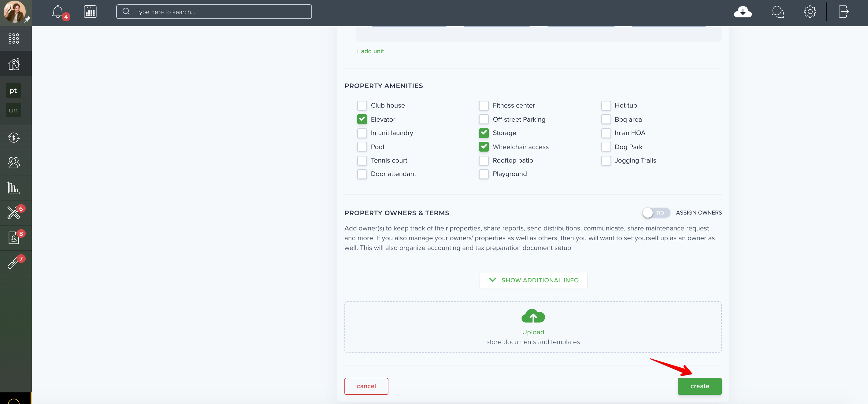Open the notifications bell
The image size is (868, 404).
tap(57, 12)
